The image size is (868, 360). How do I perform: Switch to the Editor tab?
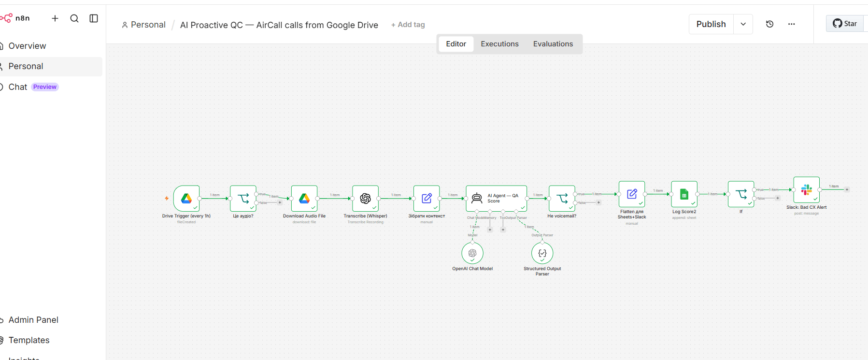456,44
